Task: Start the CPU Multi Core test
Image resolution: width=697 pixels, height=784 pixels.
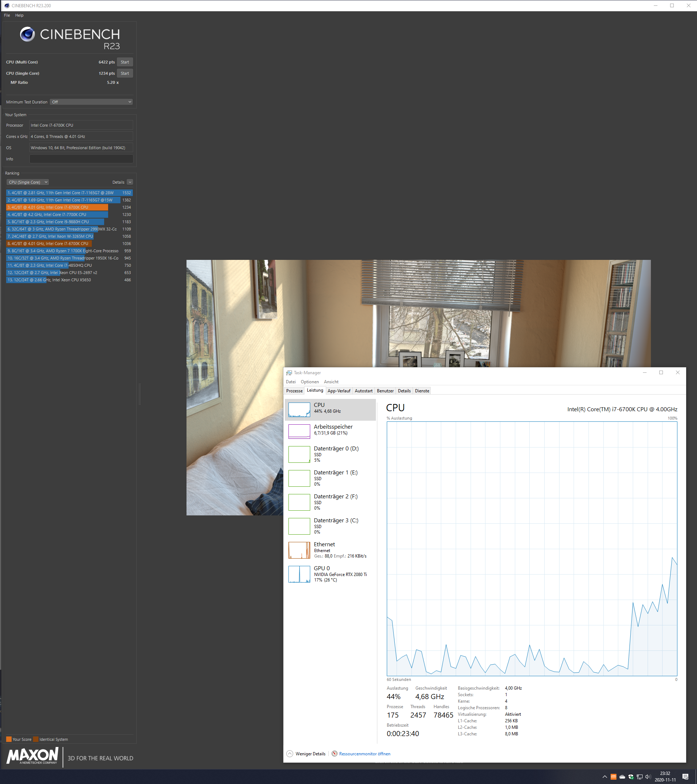Action: 124,62
